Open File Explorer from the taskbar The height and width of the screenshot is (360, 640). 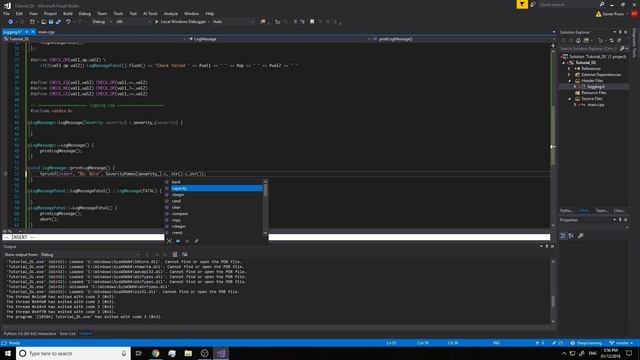(188, 353)
